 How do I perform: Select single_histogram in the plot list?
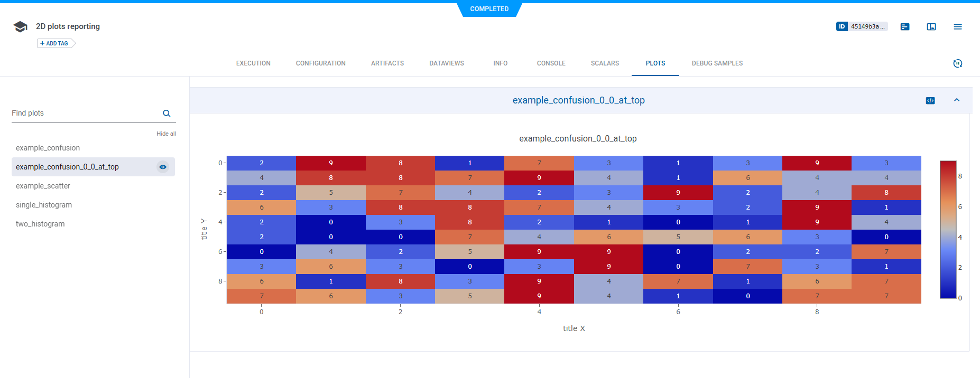(44, 205)
